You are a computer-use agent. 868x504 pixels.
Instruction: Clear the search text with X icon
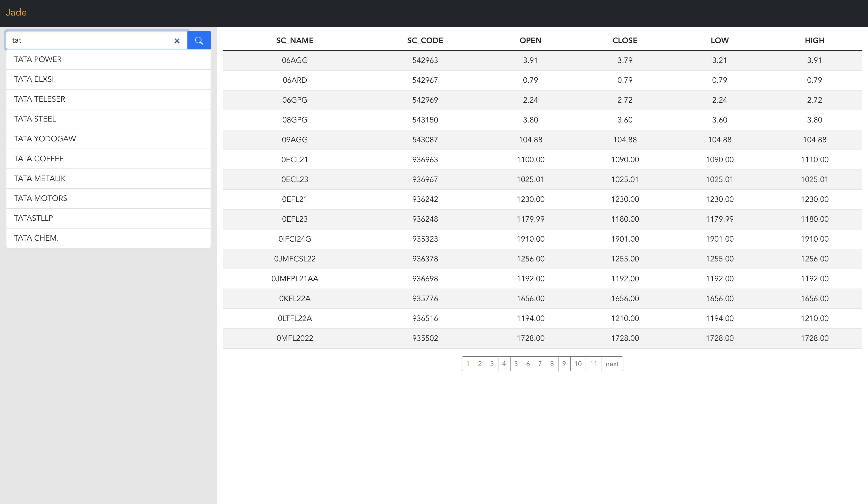[x=177, y=41]
